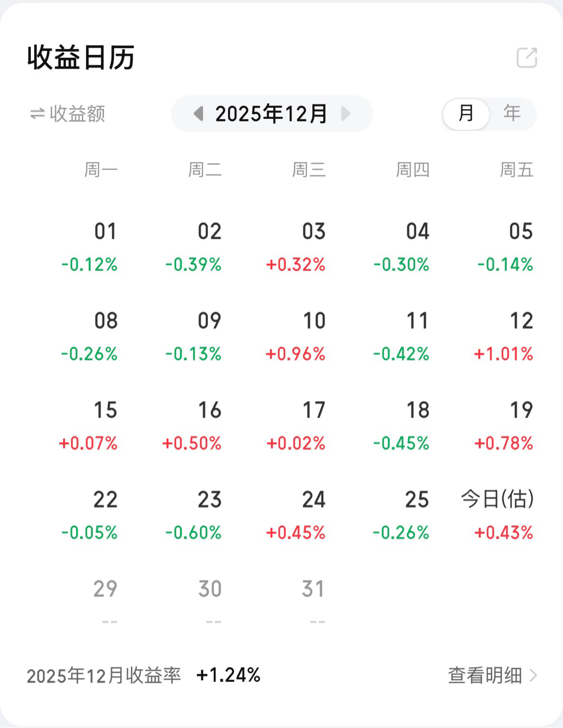Click the chevron next to 查看明细

click(x=533, y=675)
